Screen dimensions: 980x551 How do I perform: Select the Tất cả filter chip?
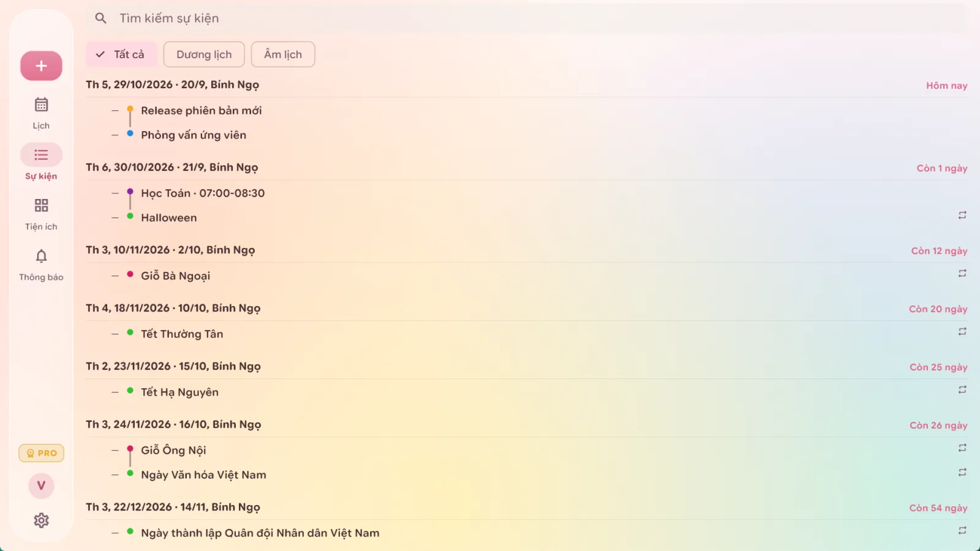tap(121, 54)
